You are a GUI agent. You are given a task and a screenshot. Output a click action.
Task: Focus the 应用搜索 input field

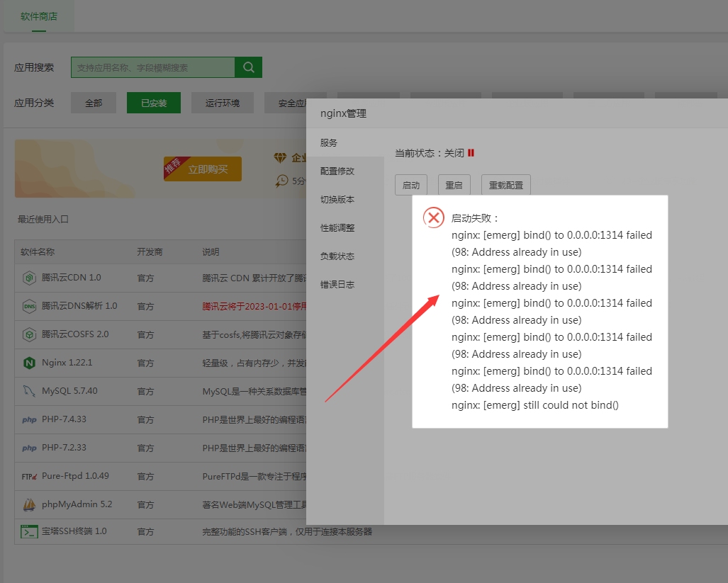(152, 67)
